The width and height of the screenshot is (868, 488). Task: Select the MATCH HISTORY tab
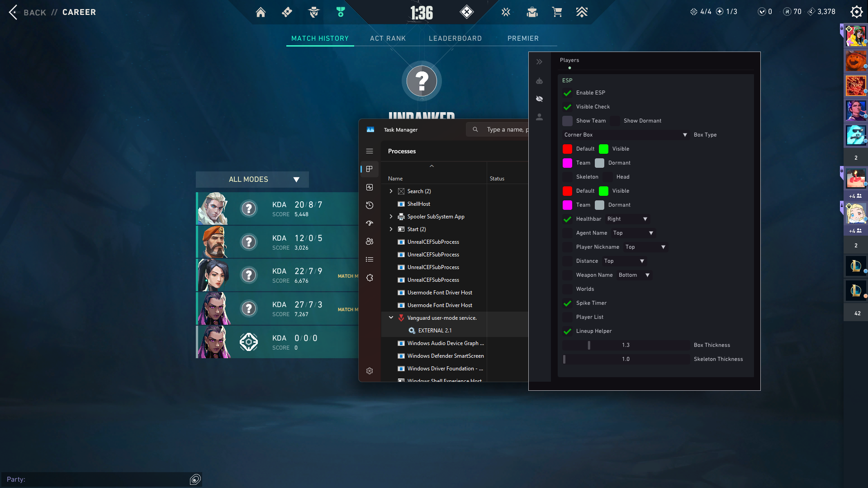coord(320,38)
